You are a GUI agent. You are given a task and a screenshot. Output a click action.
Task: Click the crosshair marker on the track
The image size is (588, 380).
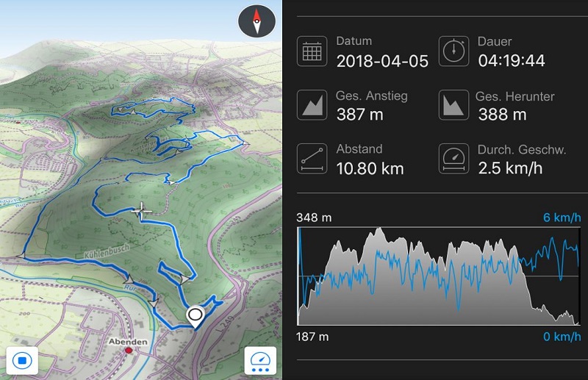point(141,211)
